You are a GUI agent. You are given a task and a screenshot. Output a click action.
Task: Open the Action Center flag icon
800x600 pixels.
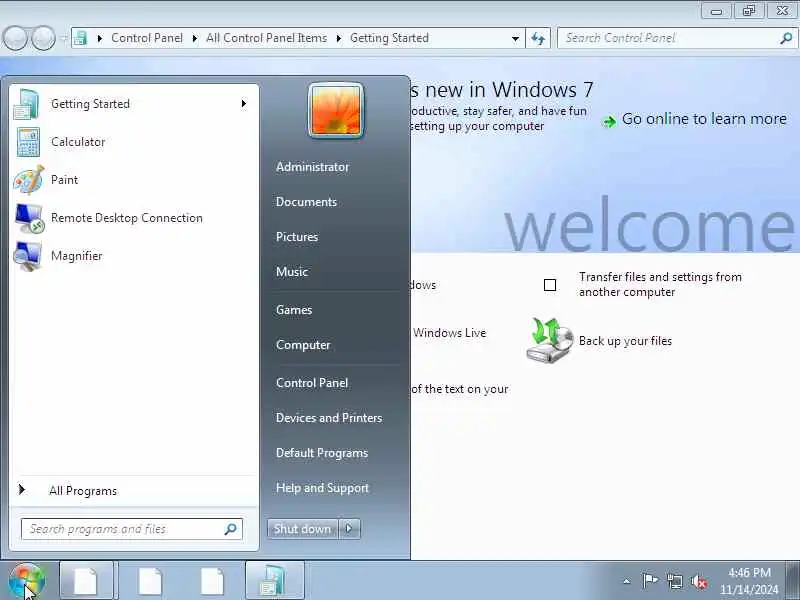[x=650, y=581]
